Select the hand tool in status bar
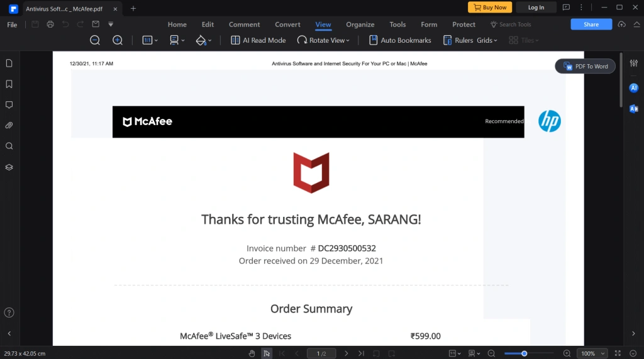644x359 pixels. (252, 353)
